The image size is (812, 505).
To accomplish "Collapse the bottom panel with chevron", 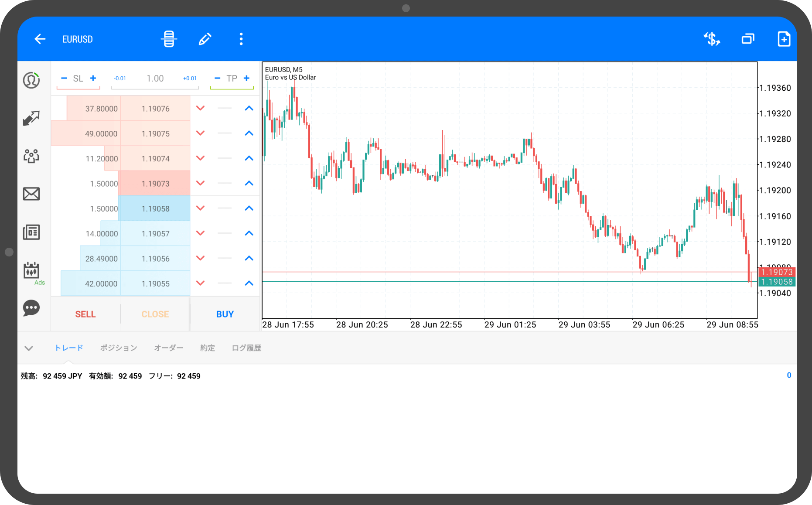I will [29, 348].
